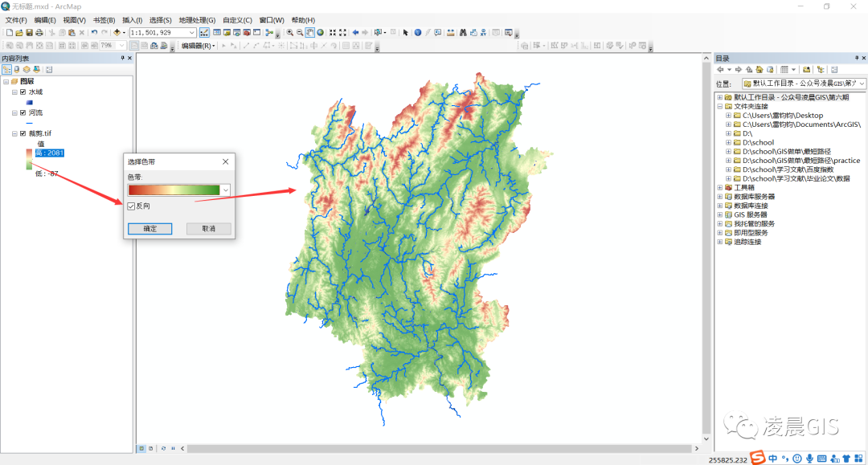Connect to folder in Catalog panel
Viewport: 868px width, 465px height.
(807, 70)
